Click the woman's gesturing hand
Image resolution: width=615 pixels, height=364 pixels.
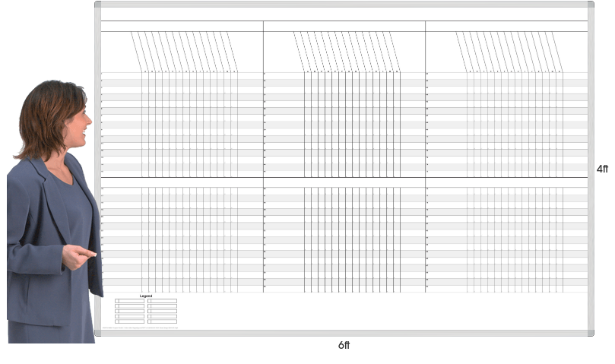tap(78, 257)
